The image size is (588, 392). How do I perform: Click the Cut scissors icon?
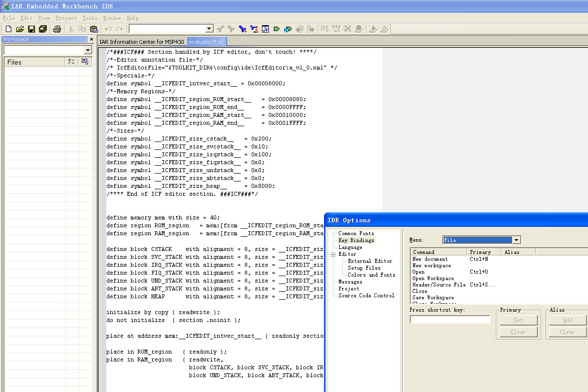click(71, 29)
